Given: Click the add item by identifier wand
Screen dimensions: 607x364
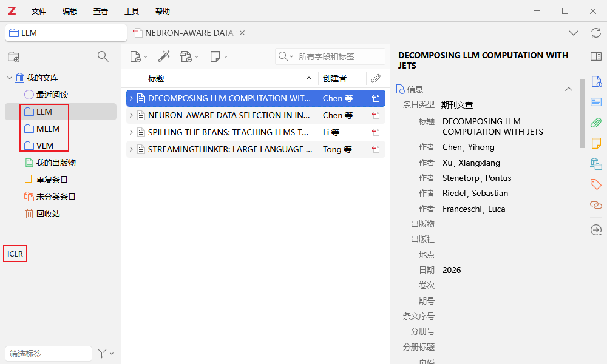Looking at the screenshot, I should pyautogui.click(x=164, y=56).
